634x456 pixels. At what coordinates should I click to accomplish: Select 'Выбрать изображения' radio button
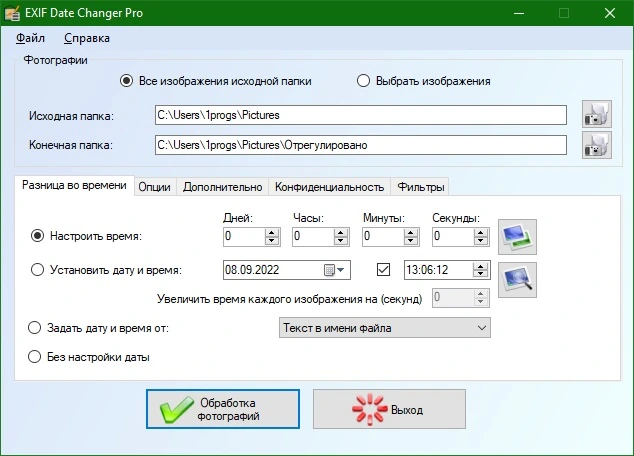click(363, 81)
